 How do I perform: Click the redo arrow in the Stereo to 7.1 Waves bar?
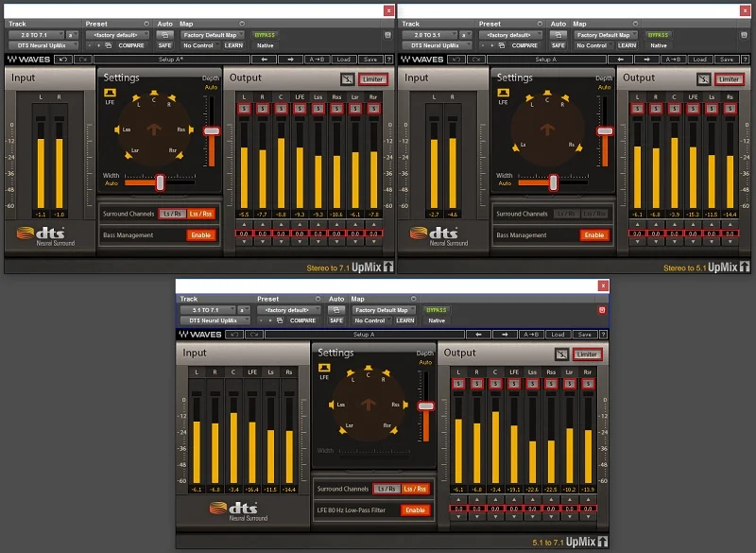(x=83, y=60)
